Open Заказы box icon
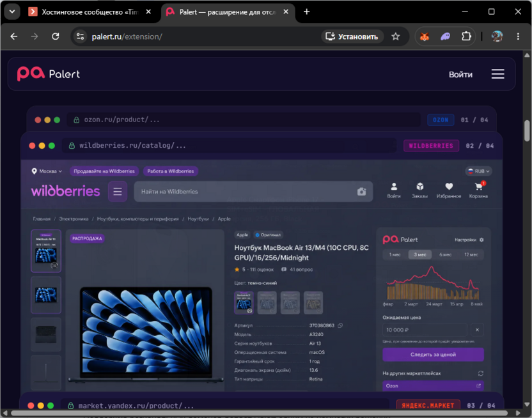532x418 pixels. coord(419,190)
